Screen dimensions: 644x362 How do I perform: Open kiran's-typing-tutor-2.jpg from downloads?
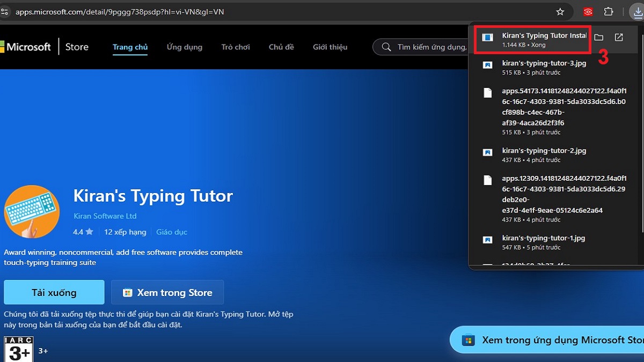click(x=544, y=150)
